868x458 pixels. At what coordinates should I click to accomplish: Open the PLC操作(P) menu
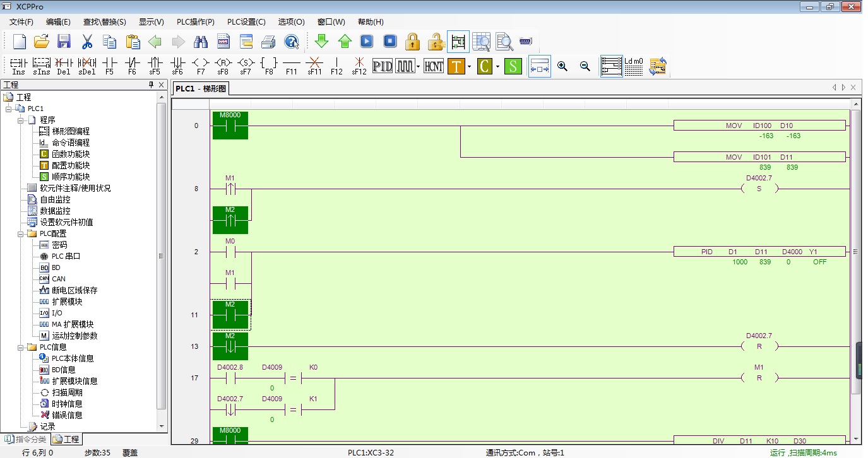(195, 21)
